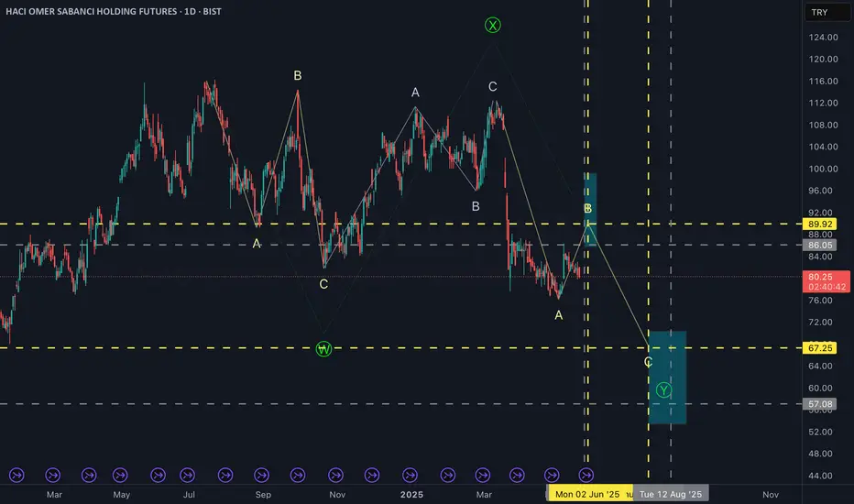This screenshot has width=854, height=504.
Task: Click the Sep label on the time axis
Action: [263, 494]
